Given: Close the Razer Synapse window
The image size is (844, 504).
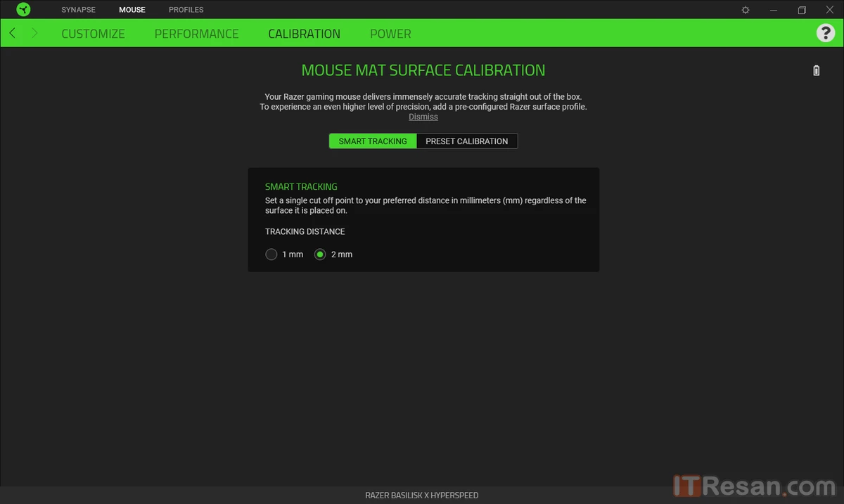Looking at the screenshot, I should point(829,10).
